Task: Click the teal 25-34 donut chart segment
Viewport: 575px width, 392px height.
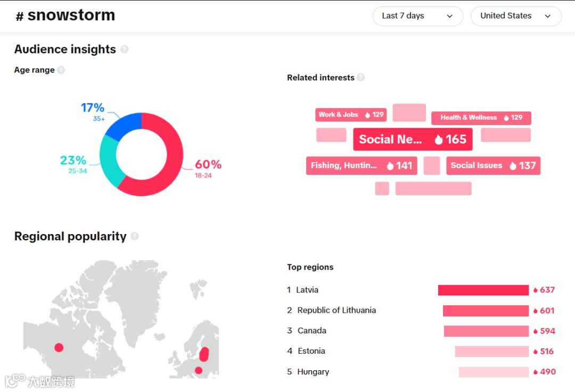Action: coord(110,160)
